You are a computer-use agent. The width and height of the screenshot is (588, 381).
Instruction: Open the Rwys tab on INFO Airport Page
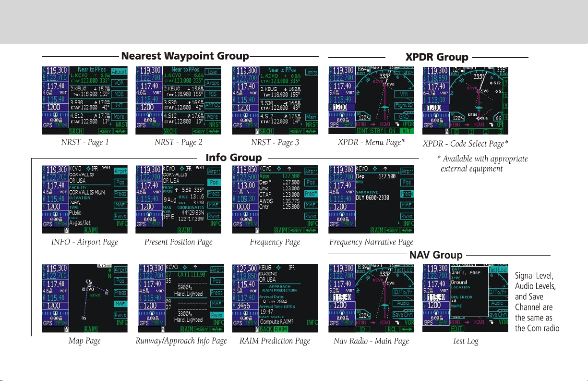tap(120, 216)
